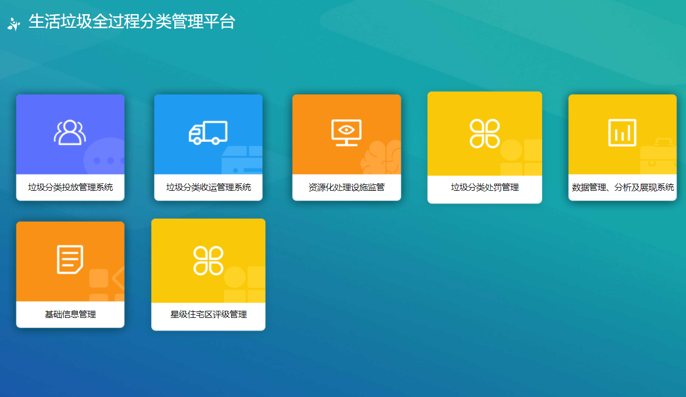The width and height of the screenshot is (686, 397).
Task: Click the users icon on purple tile
Action: (70, 132)
